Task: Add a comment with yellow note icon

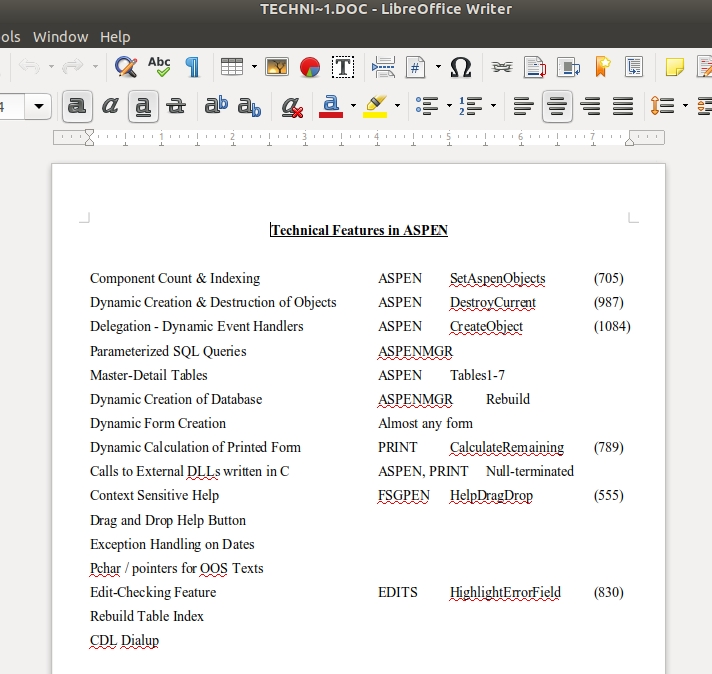Action: (675, 67)
